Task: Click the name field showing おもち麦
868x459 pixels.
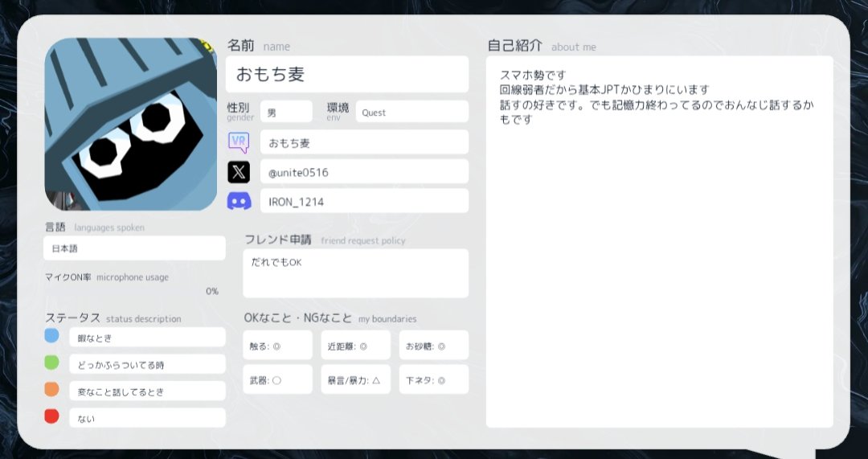Action: (347, 74)
